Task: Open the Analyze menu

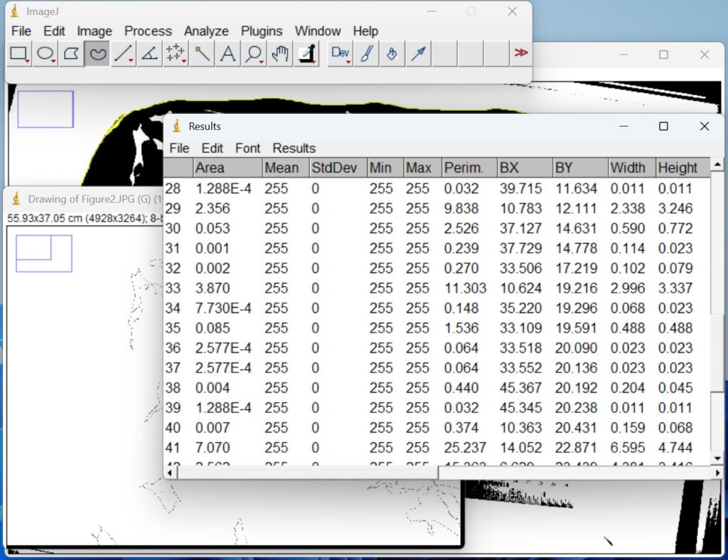Action: tap(206, 31)
